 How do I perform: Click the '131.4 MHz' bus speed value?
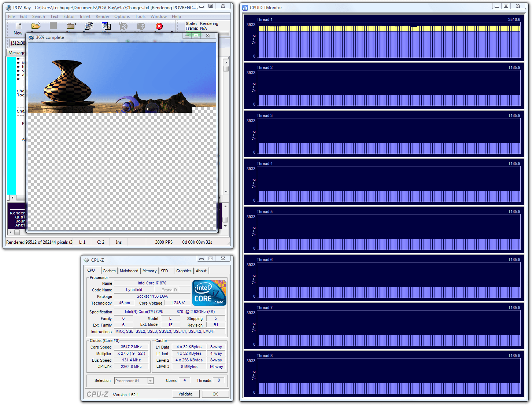click(x=132, y=360)
